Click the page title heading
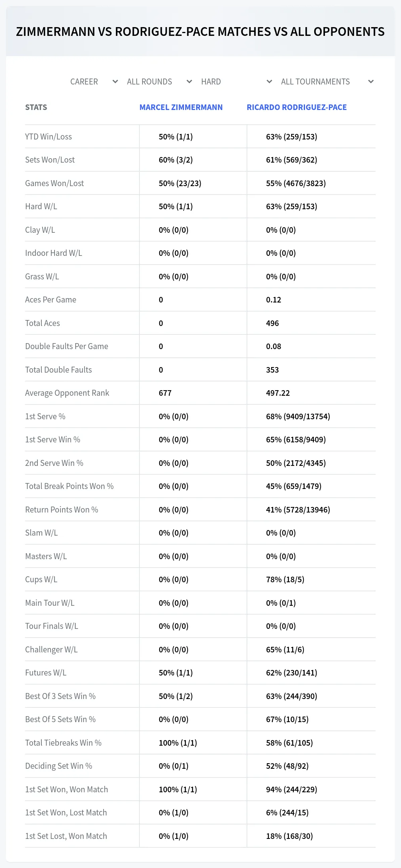The height and width of the screenshot is (868, 401). [x=200, y=31]
